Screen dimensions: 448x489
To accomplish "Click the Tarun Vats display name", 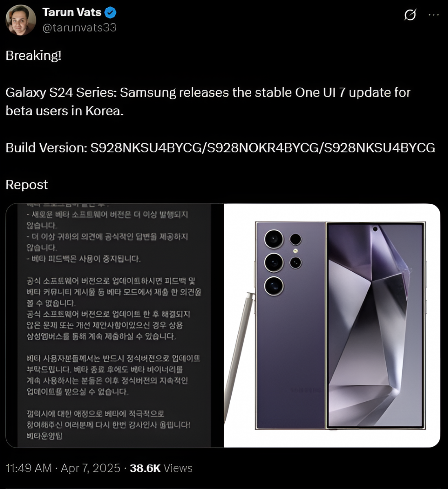I will click(72, 12).
